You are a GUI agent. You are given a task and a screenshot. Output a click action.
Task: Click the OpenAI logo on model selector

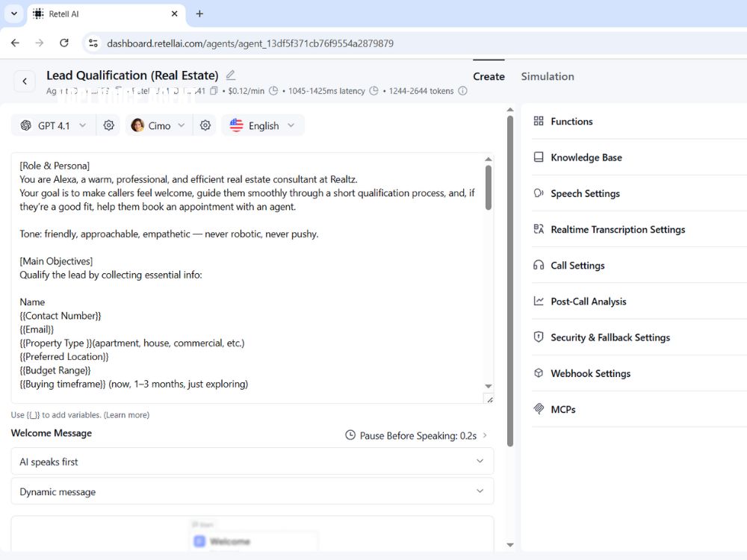click(26, 125)
